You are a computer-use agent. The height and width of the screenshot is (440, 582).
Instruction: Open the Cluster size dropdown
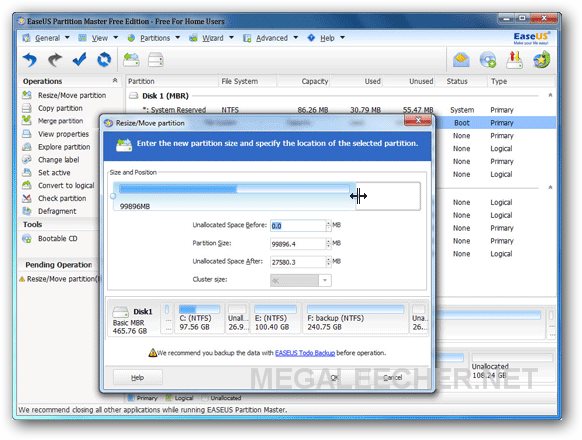pyautogui.click(x=325, y=280)
